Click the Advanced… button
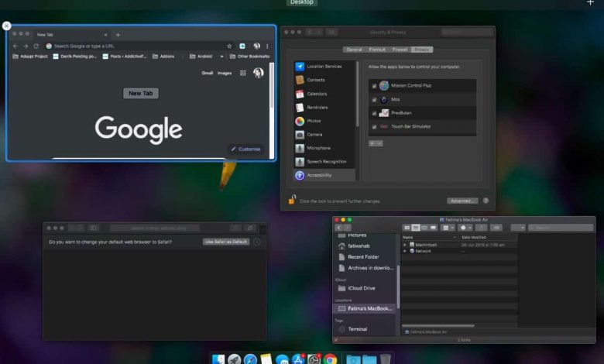Viewport: 604px width, 364px height. coord(462,201)
